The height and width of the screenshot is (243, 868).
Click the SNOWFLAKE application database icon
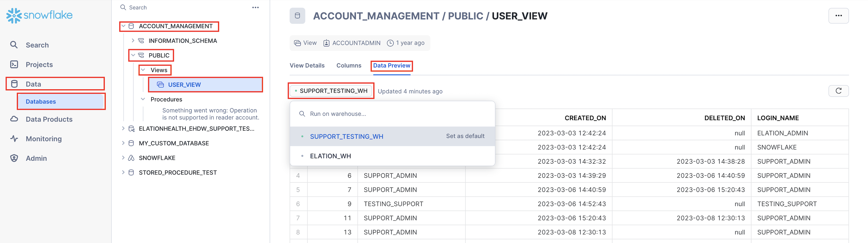pos(131,158)
